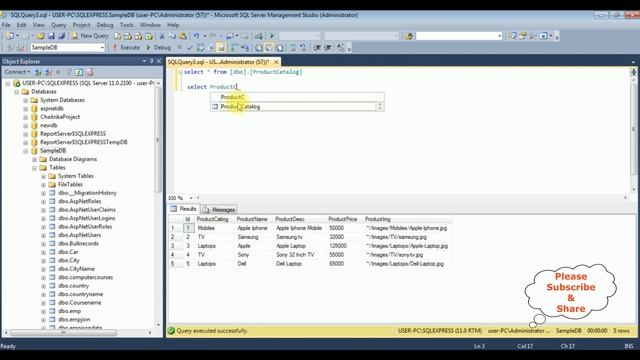Click Uncomment selected lines icon
640x360 pixels.
303,47
